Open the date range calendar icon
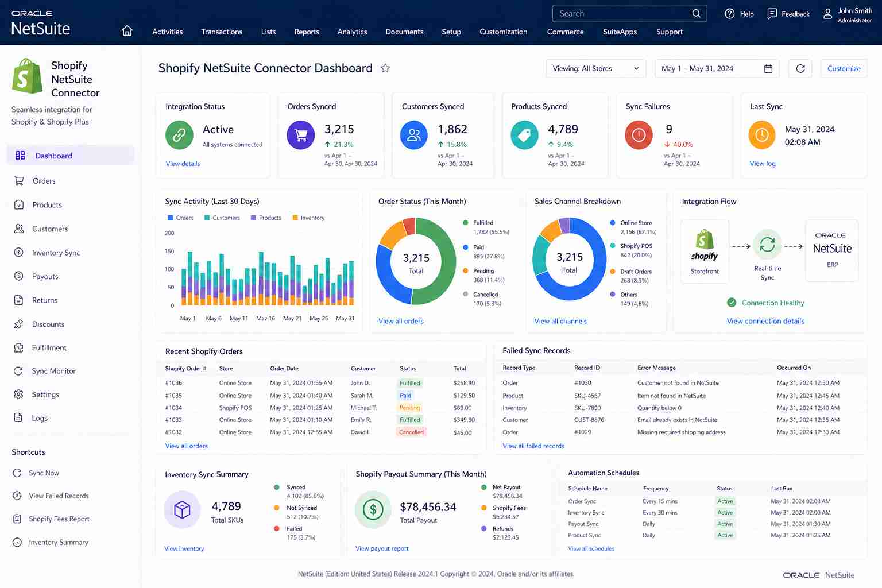 (x=768, y=68)
